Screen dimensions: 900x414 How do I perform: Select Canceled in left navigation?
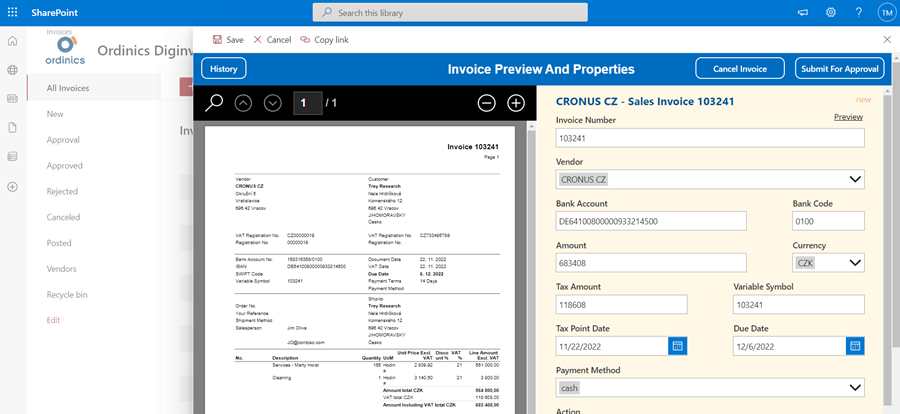[63, 217]
